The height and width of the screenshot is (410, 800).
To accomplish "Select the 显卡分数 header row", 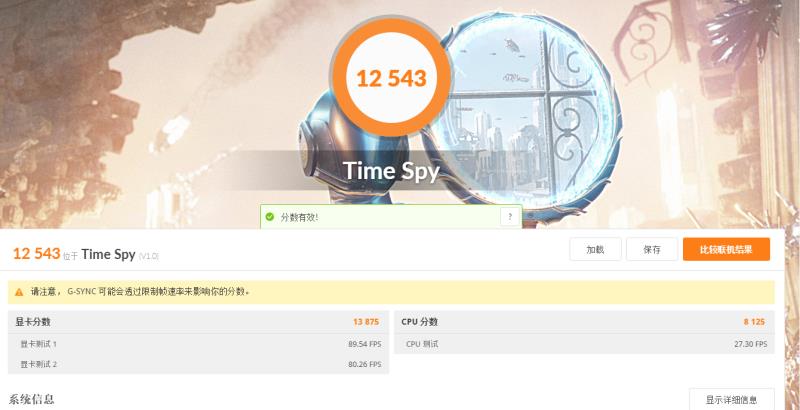I will point(198,322).
